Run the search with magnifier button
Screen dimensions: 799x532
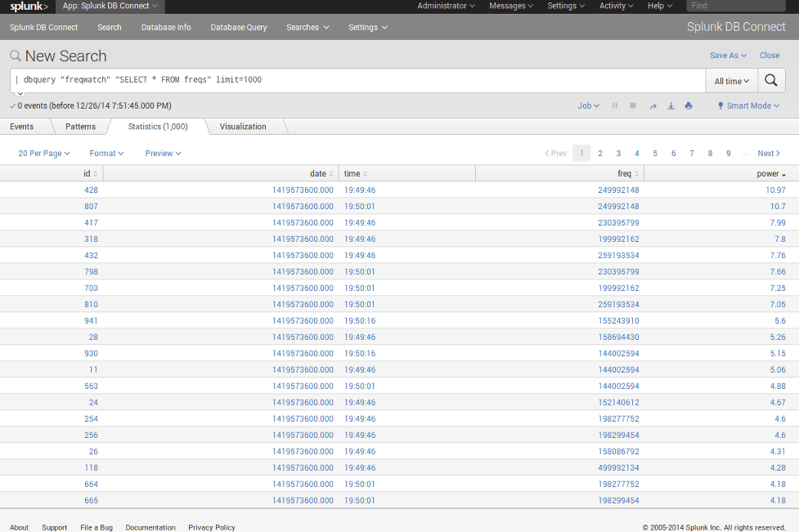(x=771, y=80)
